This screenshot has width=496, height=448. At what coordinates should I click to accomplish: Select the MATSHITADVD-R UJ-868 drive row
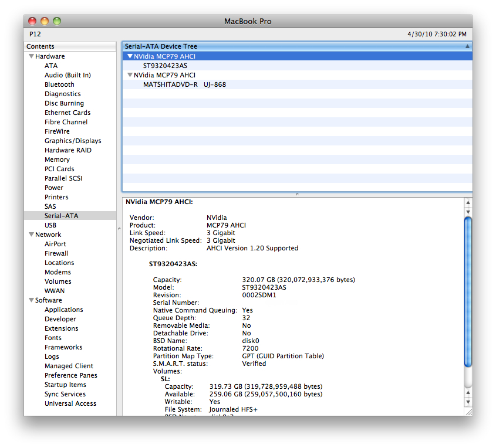coord(297,84)
